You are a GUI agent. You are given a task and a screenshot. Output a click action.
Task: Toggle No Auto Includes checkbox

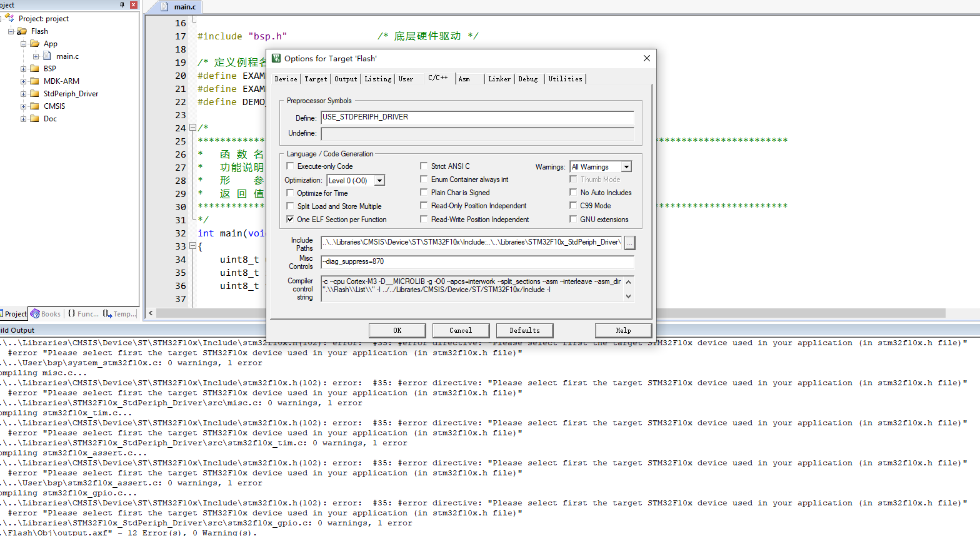click(x=573, y=192)
